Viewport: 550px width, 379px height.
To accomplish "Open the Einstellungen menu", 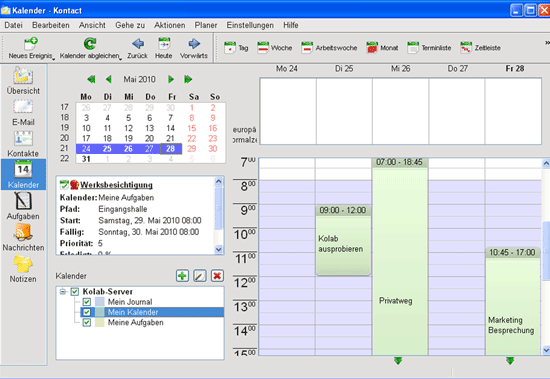I will (250, 25).
